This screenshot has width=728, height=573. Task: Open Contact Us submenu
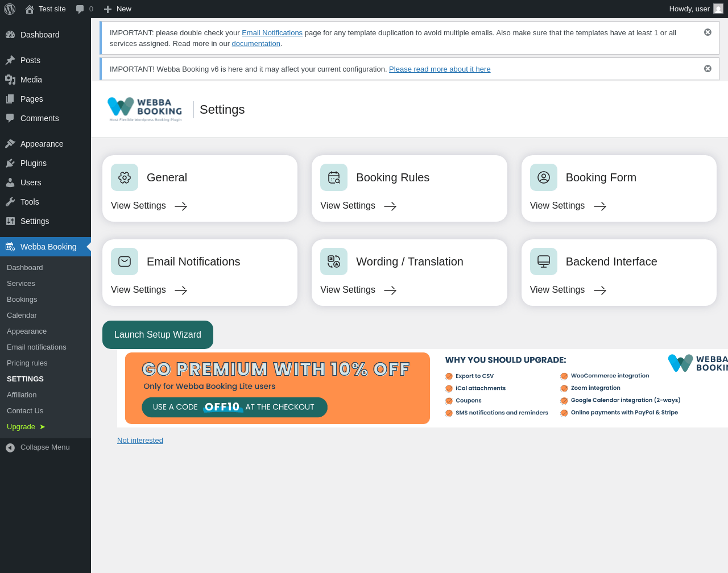(x=45, y=410)
